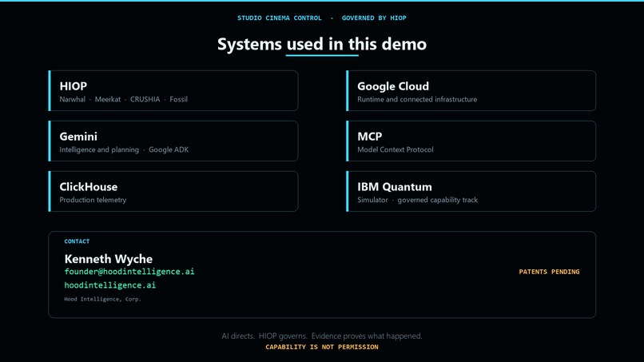The width and height of the screenshot is (644, 362).
Task: Click 'Runtime and connected infrastructure' text
Action: 417,99
